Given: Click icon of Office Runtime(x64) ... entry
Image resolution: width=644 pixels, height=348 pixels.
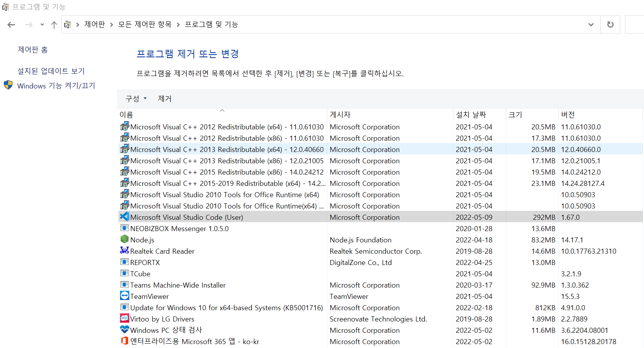Looking at the screenshot, I should pos(125,205).
